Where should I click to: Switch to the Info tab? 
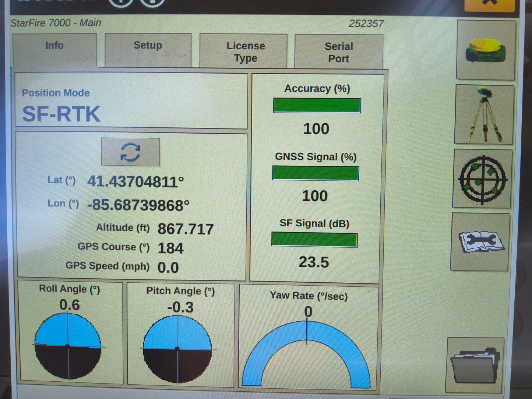point(54,50)
